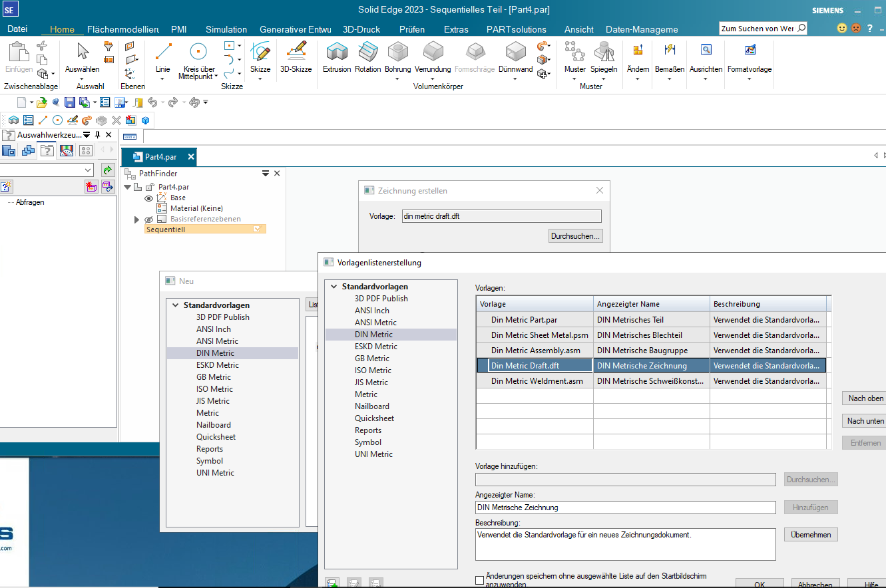This screenshot has height=588, width=886.
Task: Click the Nach unten button
Action: 865,421
